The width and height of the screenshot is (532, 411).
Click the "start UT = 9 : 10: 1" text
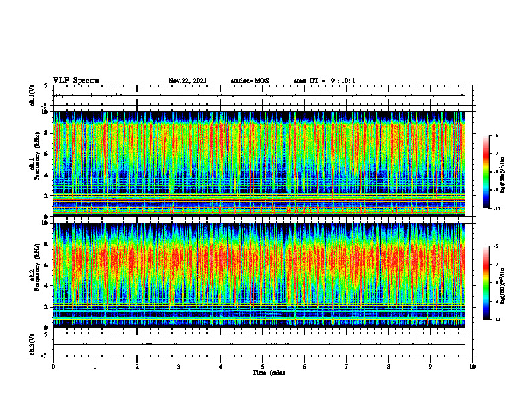coord(324,81)
